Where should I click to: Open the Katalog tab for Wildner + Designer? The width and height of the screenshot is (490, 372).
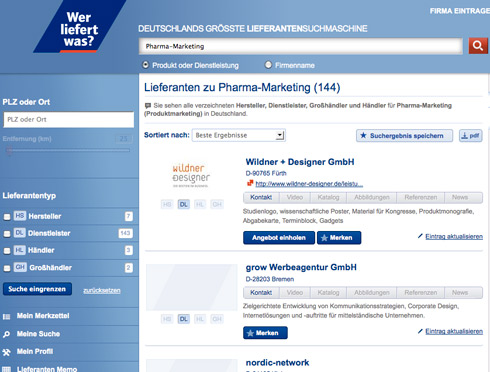click(328, 197)
